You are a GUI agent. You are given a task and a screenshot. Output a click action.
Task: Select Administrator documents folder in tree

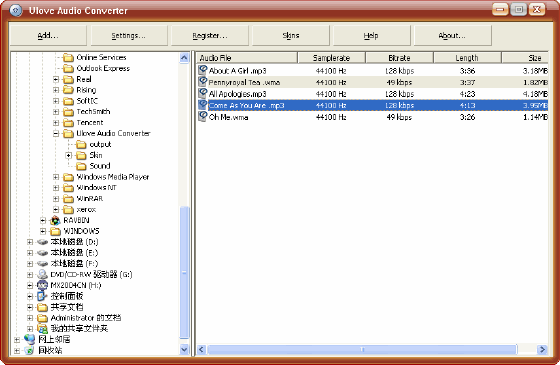(x=86, y=318)
